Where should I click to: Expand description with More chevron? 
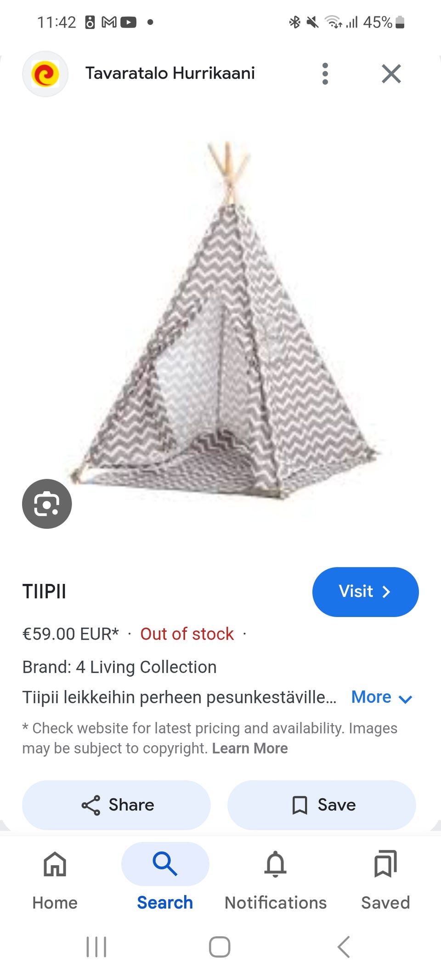382,697
